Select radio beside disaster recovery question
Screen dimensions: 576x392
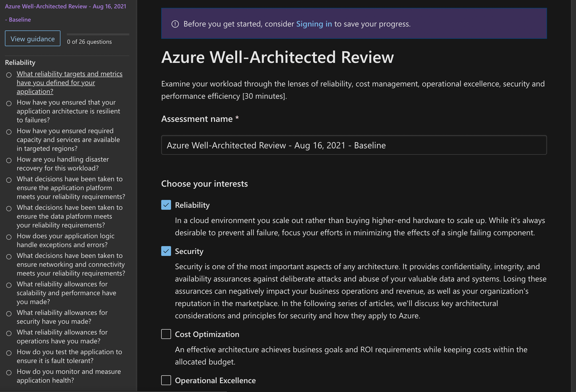[9, 161]
